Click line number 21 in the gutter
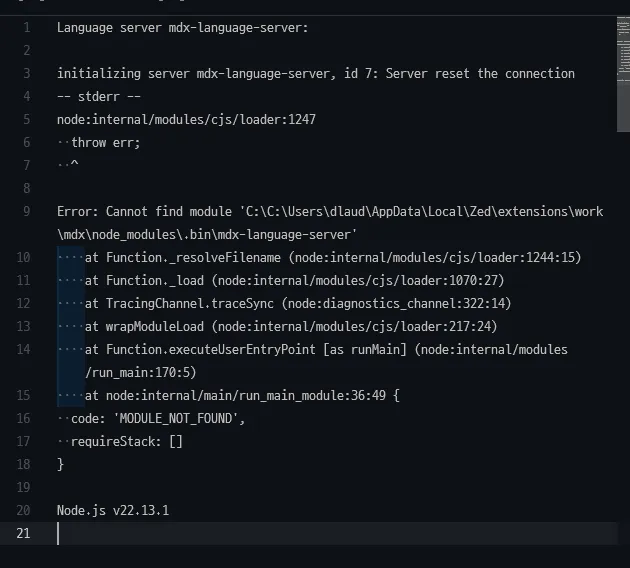Image resolution: width=630 pixels, height=568 pixels. 23,533
